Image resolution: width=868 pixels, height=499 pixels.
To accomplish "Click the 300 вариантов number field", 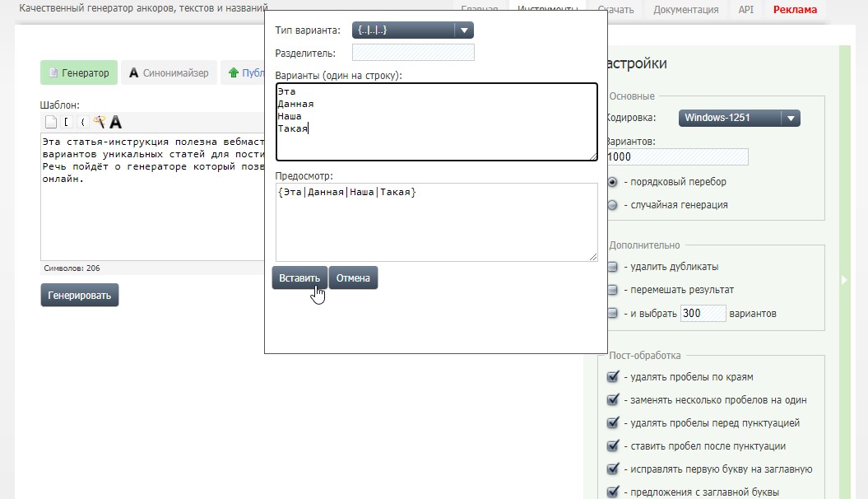I will [703, 313].
